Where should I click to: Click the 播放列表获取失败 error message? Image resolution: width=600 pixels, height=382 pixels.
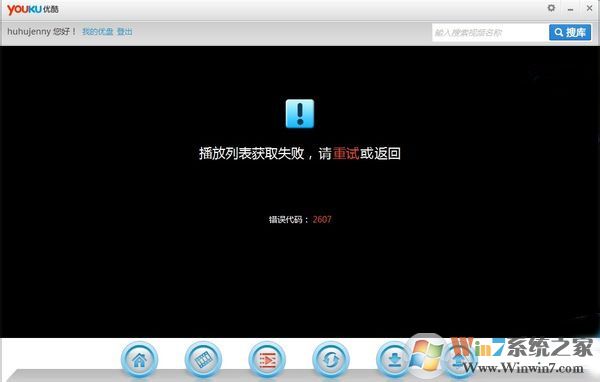251,153
